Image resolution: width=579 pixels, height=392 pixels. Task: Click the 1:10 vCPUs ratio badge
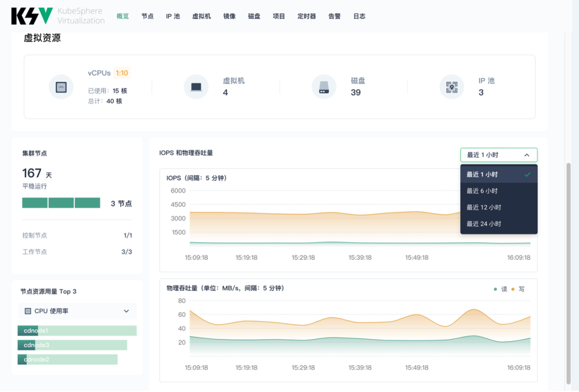point(122,73)
